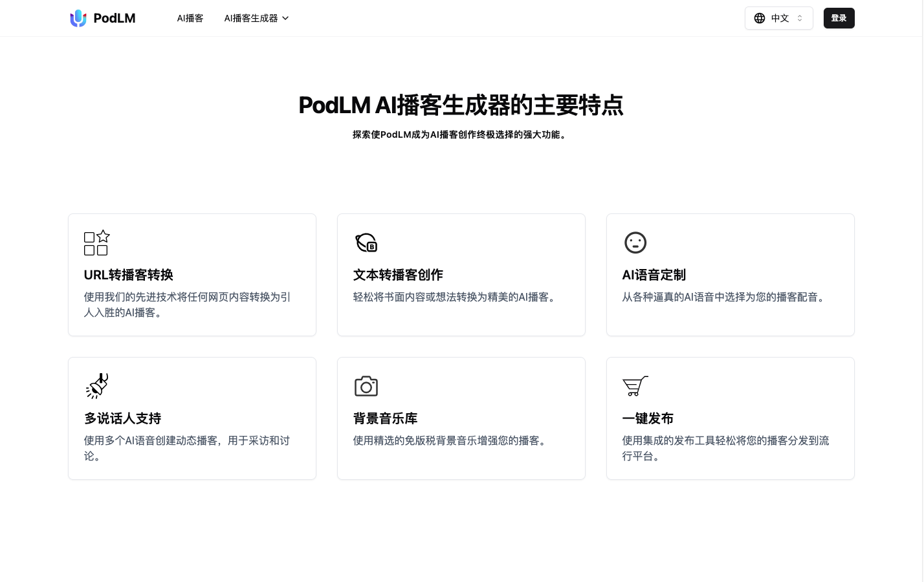Select the AI语音定制 heading
Screen dimensions: 924x582
(654, 275)
